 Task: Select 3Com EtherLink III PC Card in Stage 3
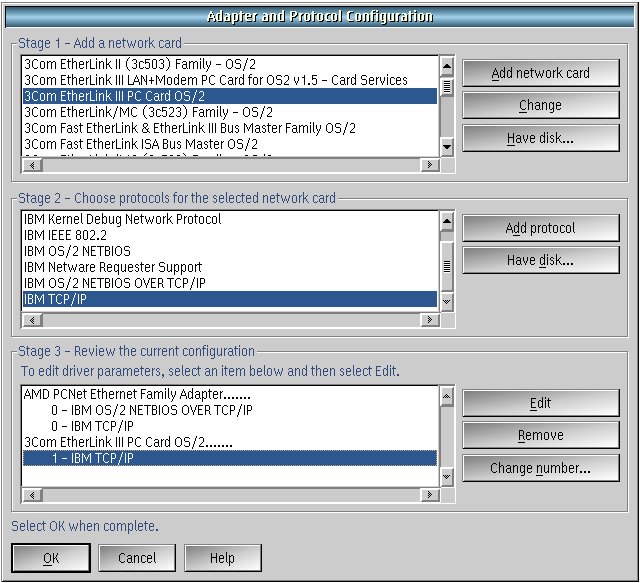coord(230,442)
